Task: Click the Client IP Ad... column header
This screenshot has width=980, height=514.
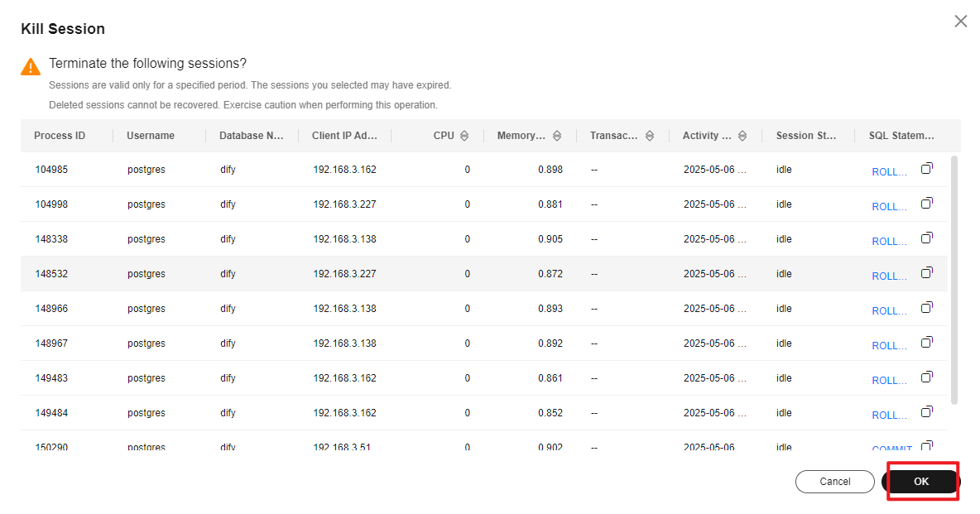Action: (x=344, y=136)
